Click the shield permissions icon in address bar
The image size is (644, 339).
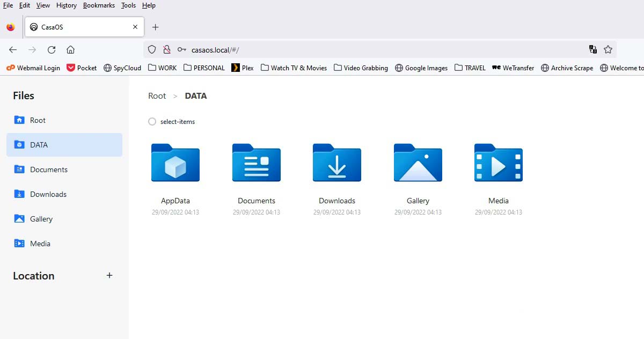click(152, 49)
